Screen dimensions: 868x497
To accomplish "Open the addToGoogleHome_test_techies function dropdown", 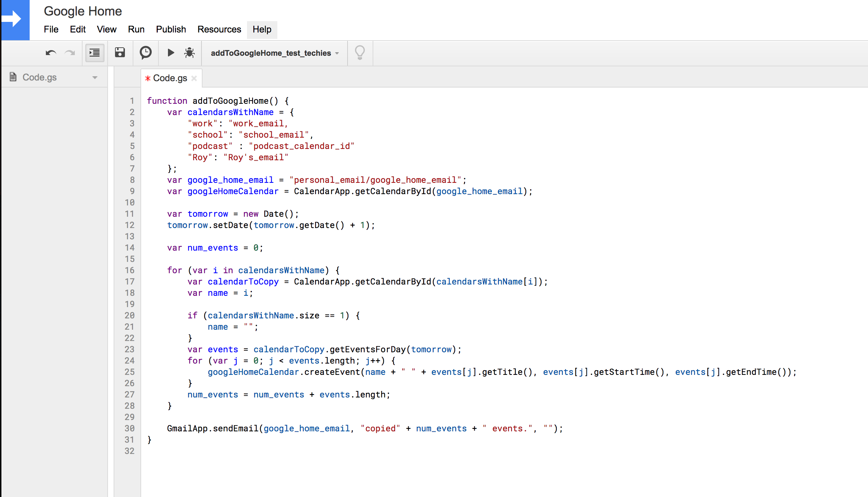I will tap(275, 53).
